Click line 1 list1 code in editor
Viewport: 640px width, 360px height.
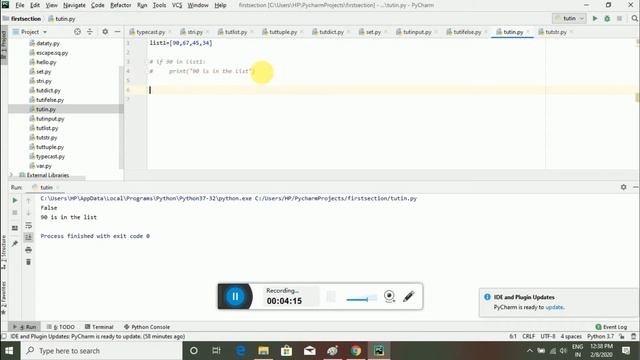click(181, 43)
